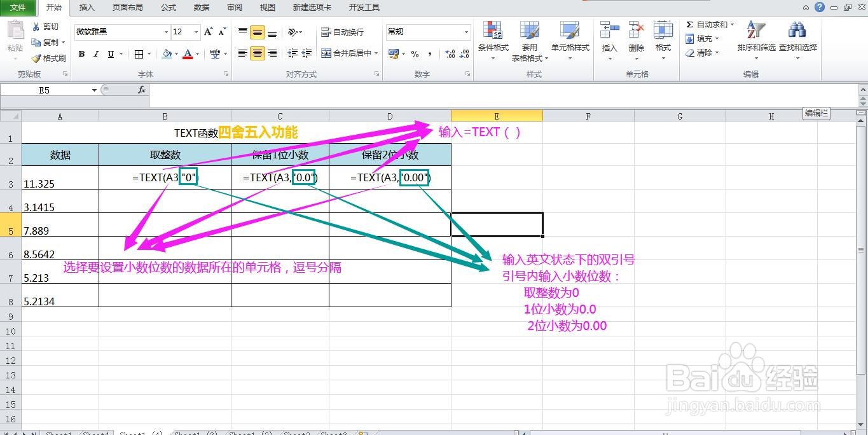Click the text orientation icon
Screen dimensions: 868x435
293,32
